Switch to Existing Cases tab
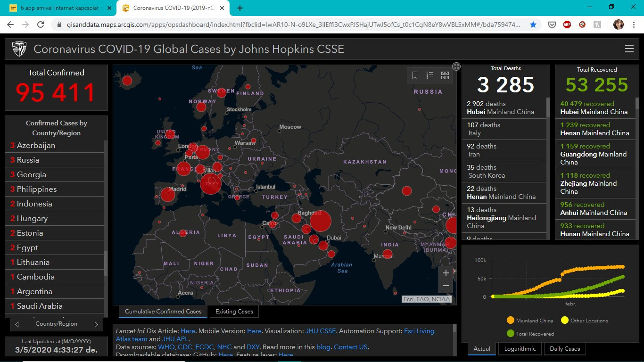The width and height of the screenshot is (644, 362). (234, 312)
